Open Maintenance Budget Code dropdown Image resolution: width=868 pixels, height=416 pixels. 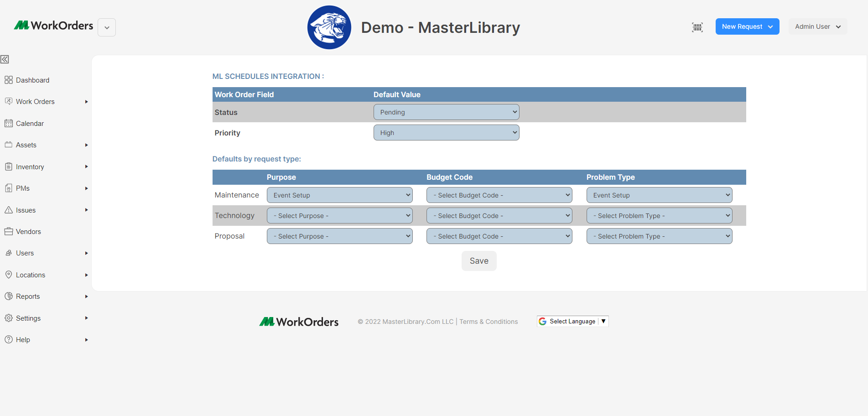coord(499,195)
